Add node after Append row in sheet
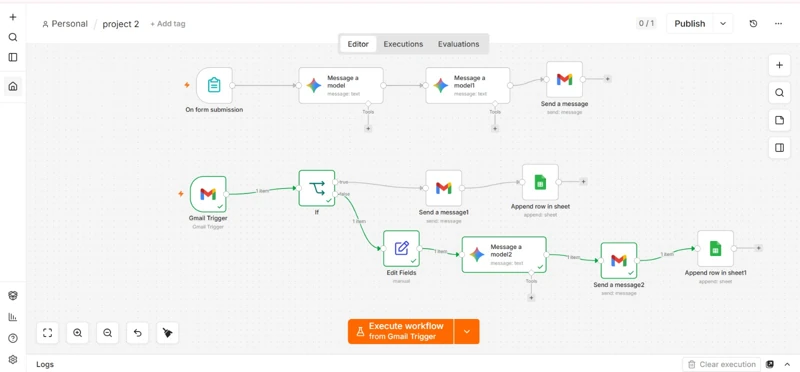The image size is (800, 372). (583, 182)
